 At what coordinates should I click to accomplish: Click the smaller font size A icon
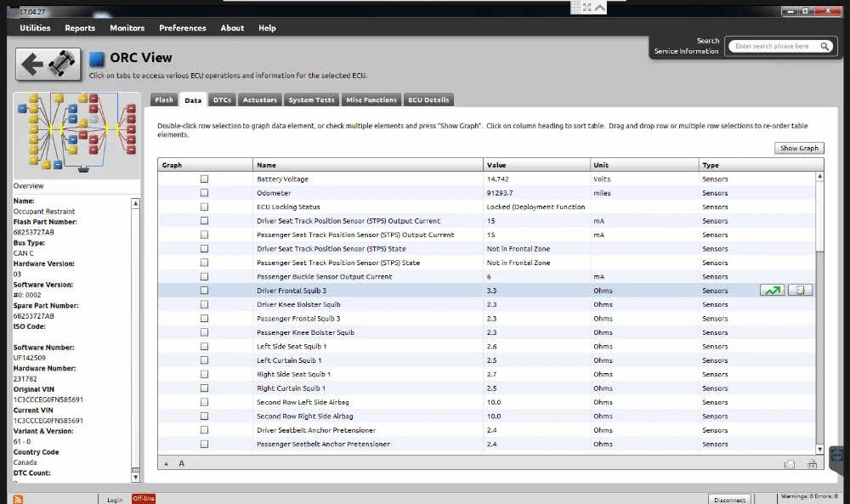(166, 464)
